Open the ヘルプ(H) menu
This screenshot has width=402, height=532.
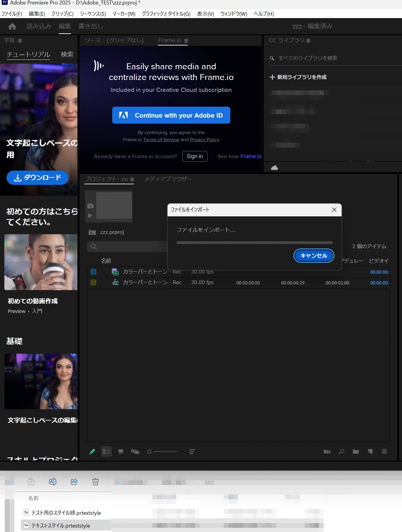(x=264, y=14)
